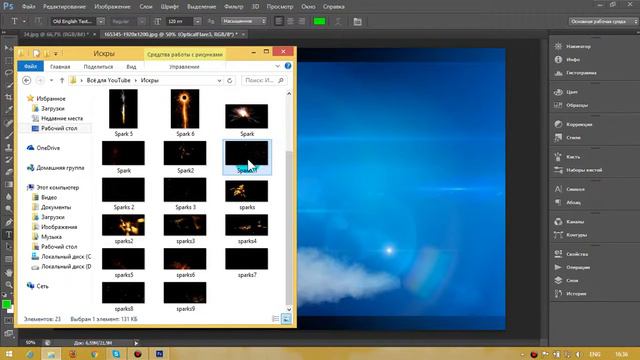Screen dimensions: 640x360
Task: Set center text alignment
Action: click(290, 21)
